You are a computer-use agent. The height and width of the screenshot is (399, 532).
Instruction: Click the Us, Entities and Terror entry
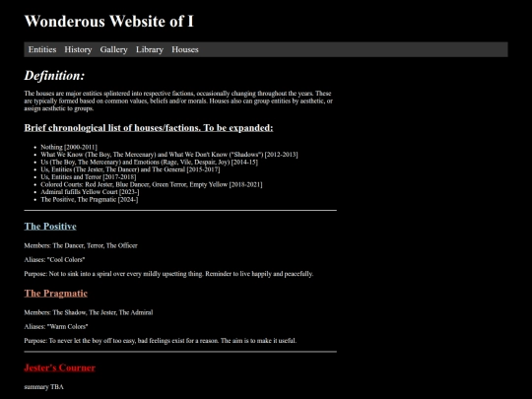pos(89,177)
